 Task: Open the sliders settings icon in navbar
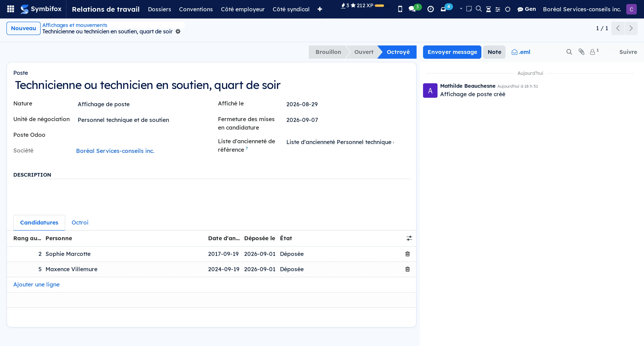click(498, 9)
